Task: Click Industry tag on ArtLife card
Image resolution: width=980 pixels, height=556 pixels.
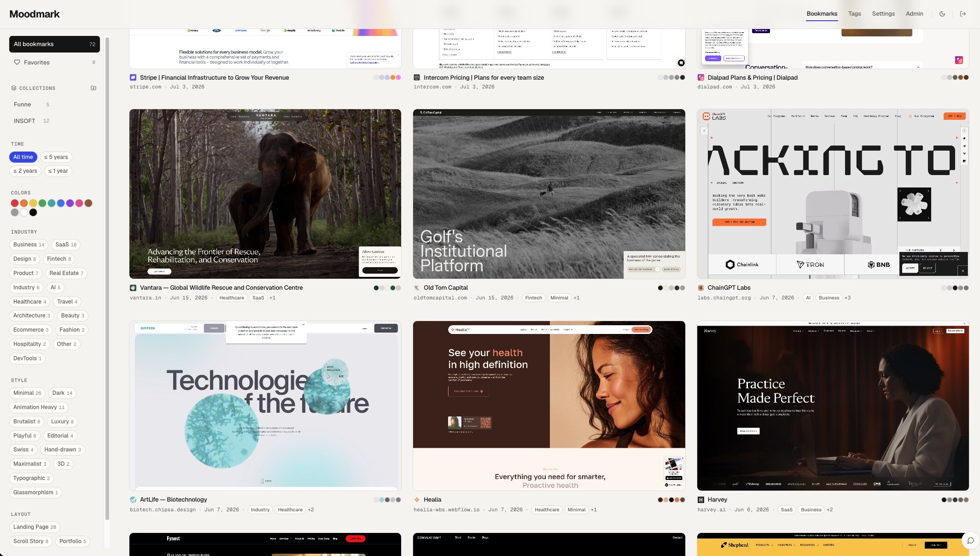Action: pos(260,510)
